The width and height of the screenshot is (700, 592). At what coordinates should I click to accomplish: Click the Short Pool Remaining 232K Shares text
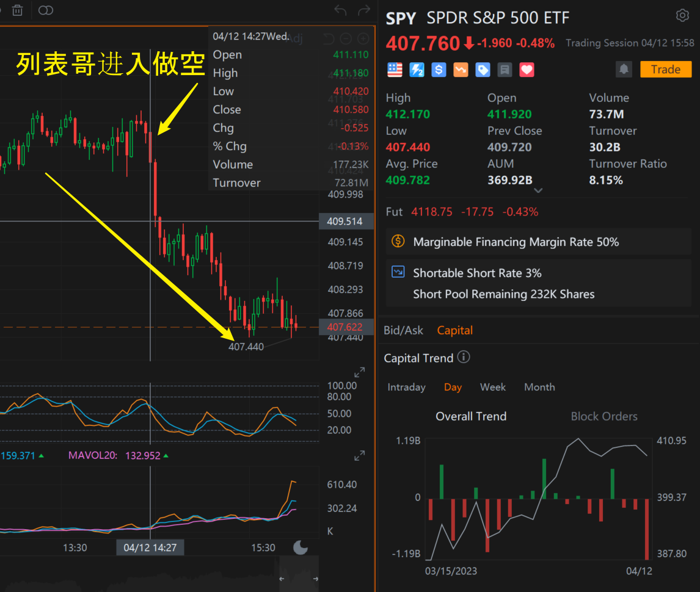point(503,294)
